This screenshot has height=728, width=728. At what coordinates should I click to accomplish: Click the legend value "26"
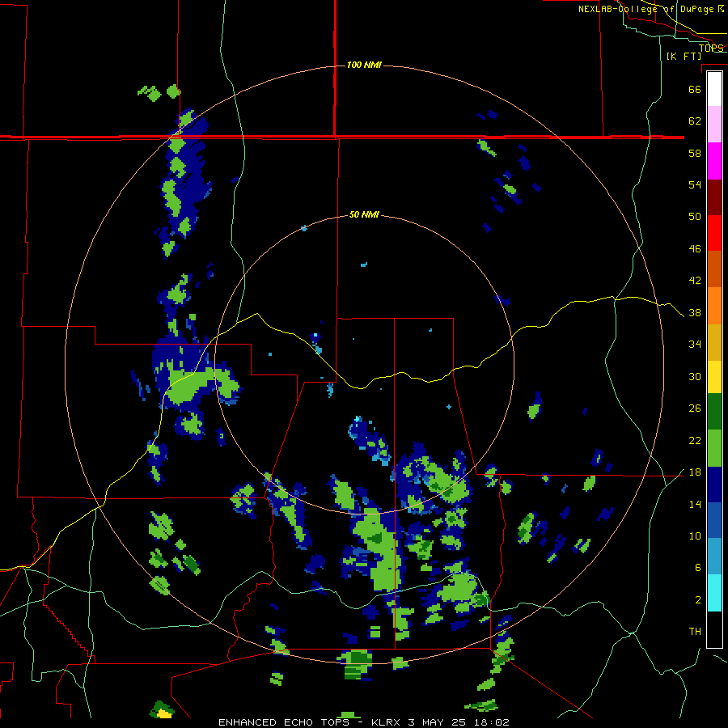click(x=695, y=408)
